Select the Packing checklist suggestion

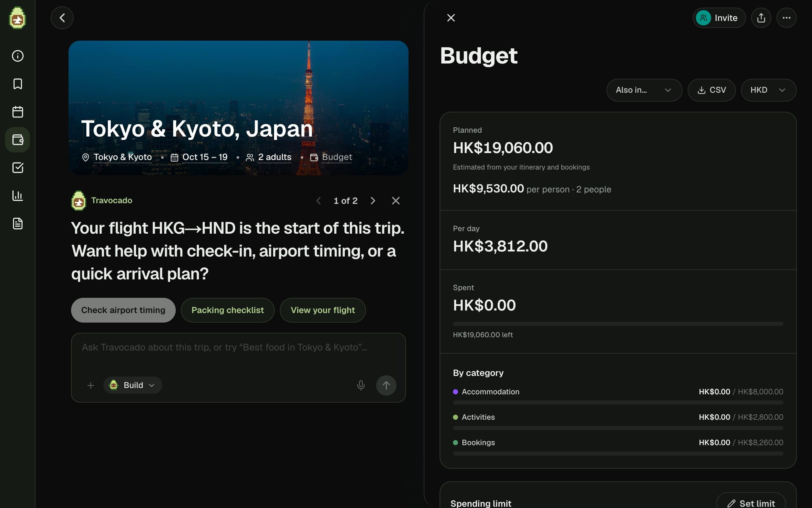(x=227, y=310)
